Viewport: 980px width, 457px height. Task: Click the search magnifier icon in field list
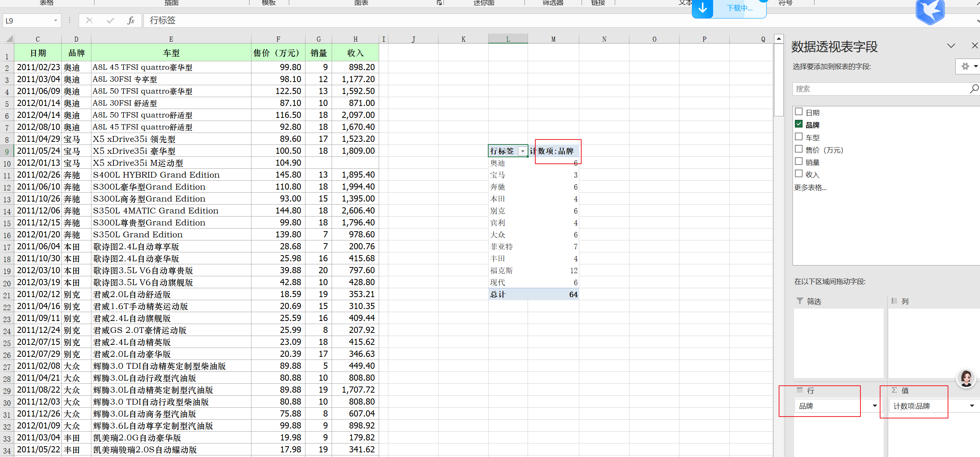tap(973, 89)
